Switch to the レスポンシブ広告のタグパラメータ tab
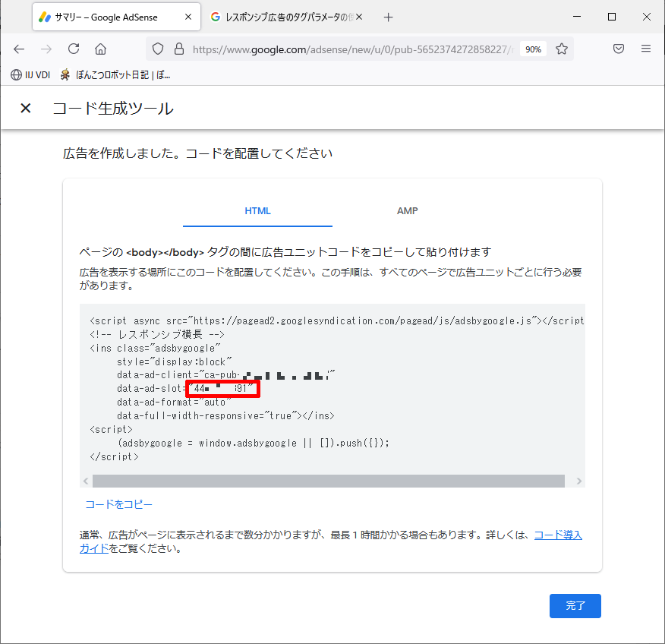665x644 pixels. [x=287, y=17]
